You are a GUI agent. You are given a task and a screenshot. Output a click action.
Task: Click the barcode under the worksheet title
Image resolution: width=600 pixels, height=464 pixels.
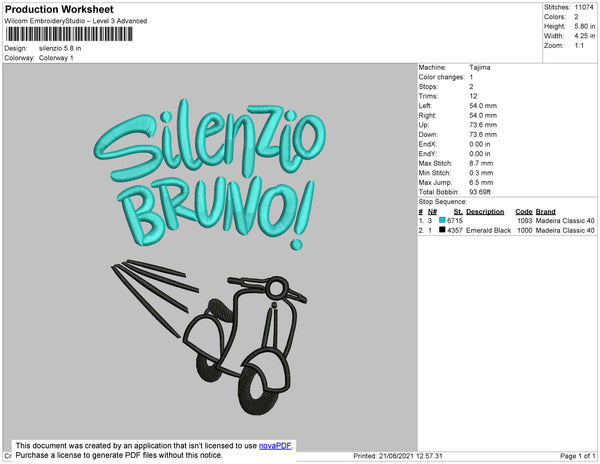coord(69,34)
